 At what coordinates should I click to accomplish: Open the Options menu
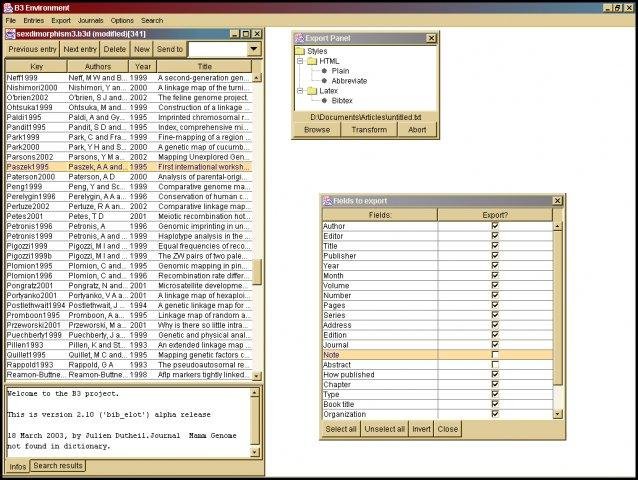(122, 20)
